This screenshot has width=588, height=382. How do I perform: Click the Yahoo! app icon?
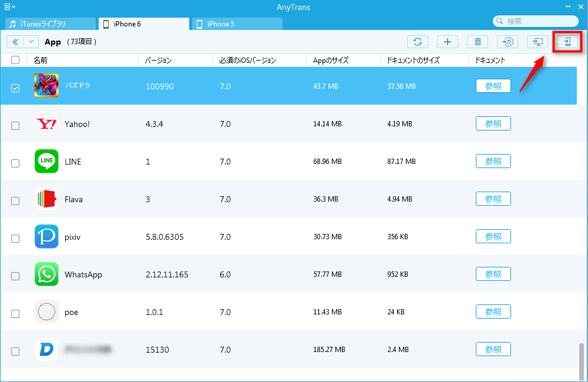click(46, 123)
